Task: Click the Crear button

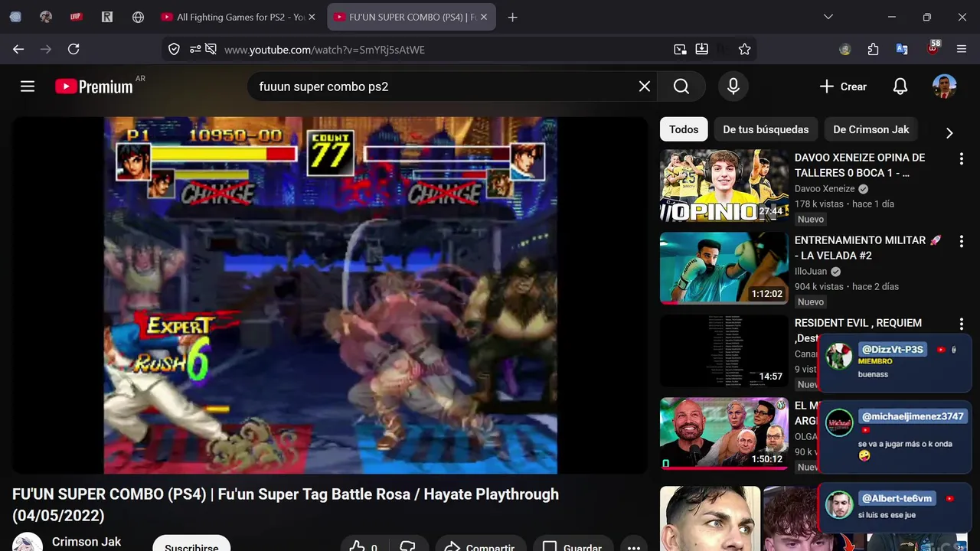Action: 843,86
